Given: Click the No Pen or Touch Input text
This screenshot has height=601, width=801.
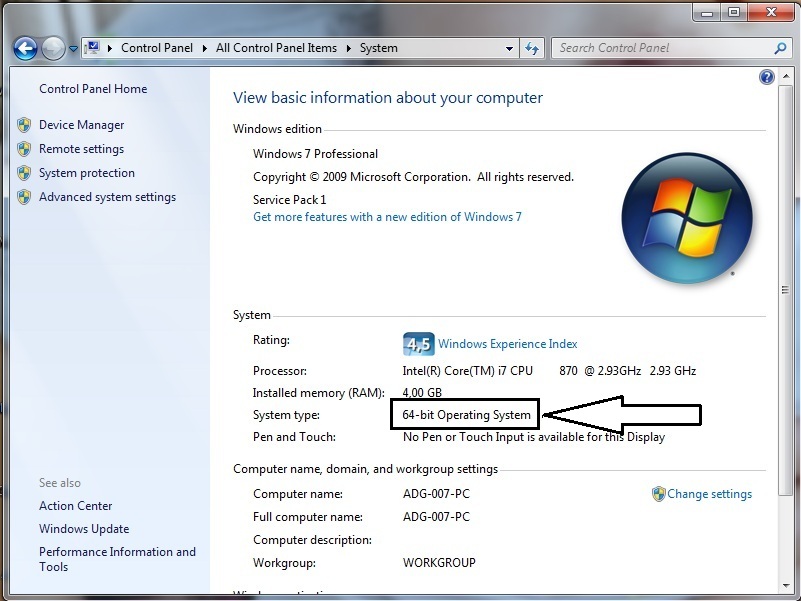Looking at the screenshot, I should (x=534, y=437).
